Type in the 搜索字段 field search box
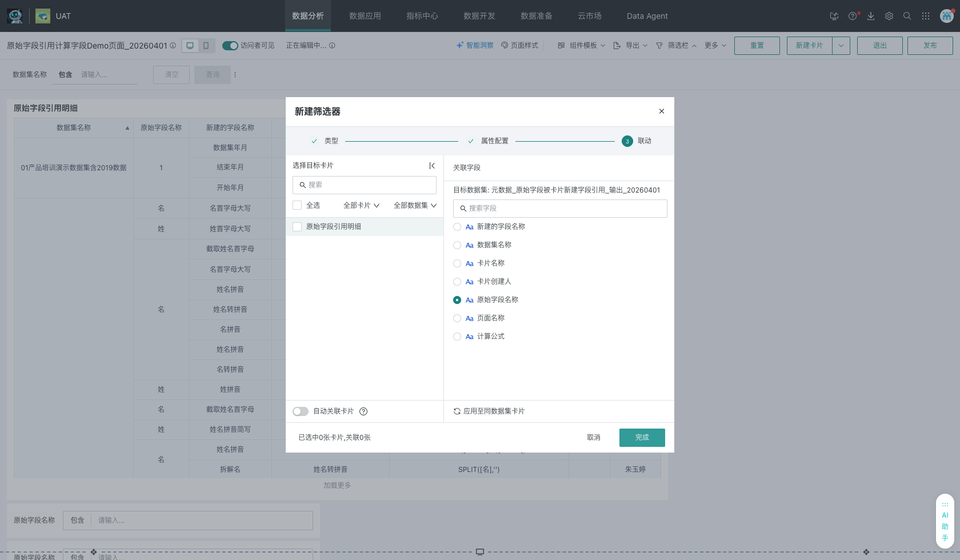The image size is (960, 560). click(x=560, y=209)
